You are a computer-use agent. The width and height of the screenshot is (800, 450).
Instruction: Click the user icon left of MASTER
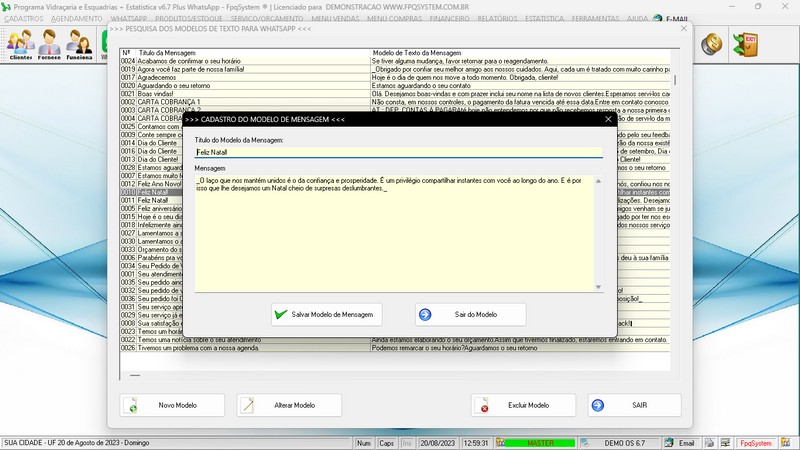pyautogui.click(x=501, y=443)
